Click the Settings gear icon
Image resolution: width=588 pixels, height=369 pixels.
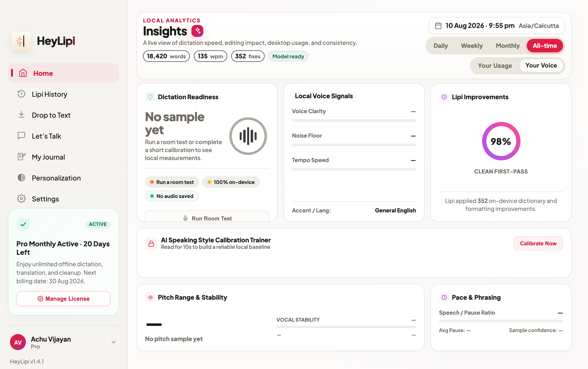click(21, 199)
